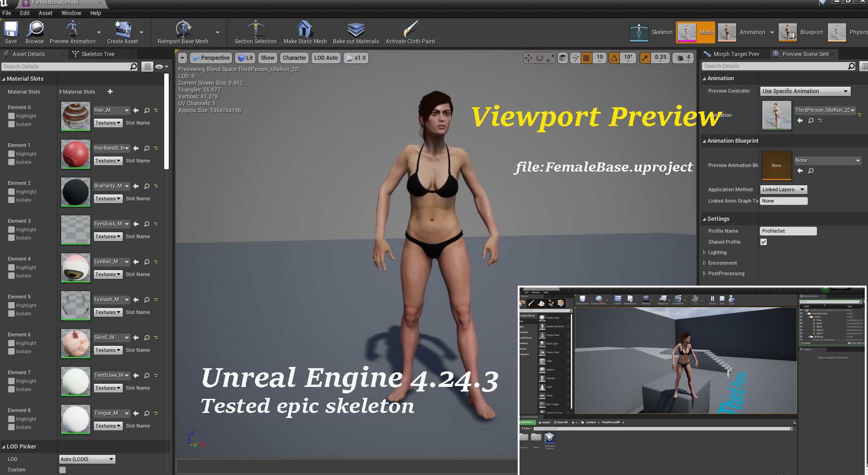The height and width of the screenshot is (475, 868).
Task: Open Window menu
Action: click(71, 13)
